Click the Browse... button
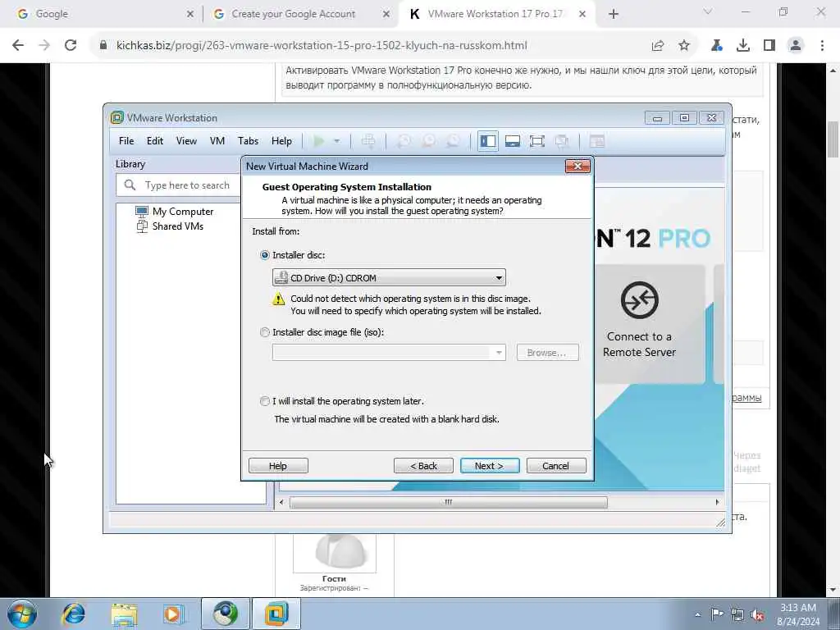Screen dimensions: 840x630 point(547,353)
